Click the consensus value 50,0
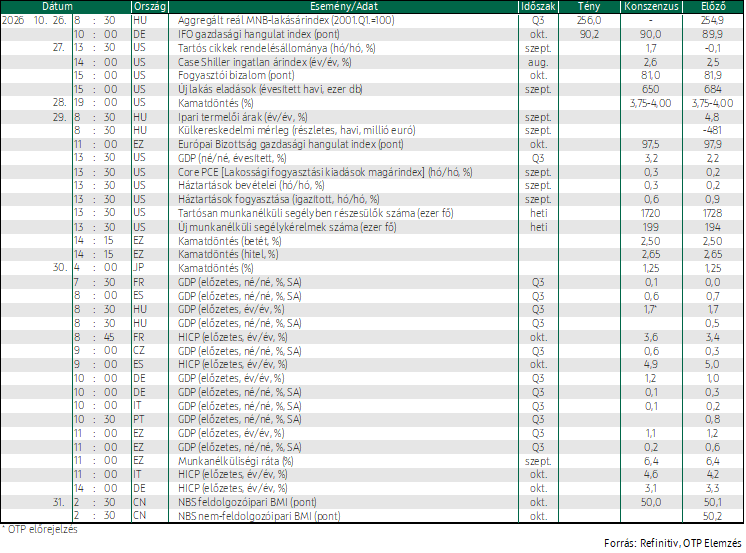The height and width of the screenshot is (553, 746). [x=650, y=502]
